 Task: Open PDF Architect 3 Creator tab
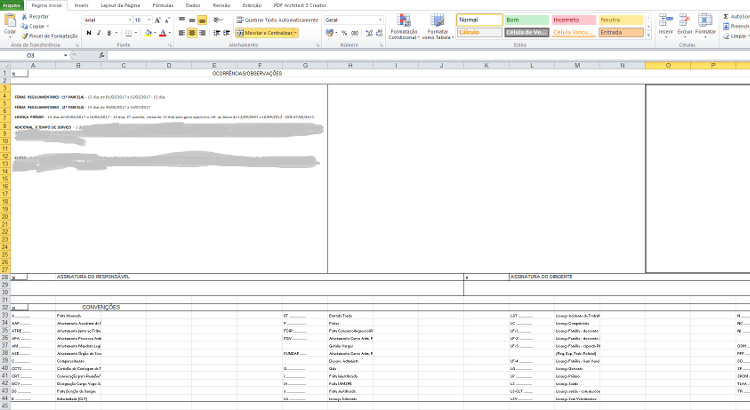(x=300, y=5)
